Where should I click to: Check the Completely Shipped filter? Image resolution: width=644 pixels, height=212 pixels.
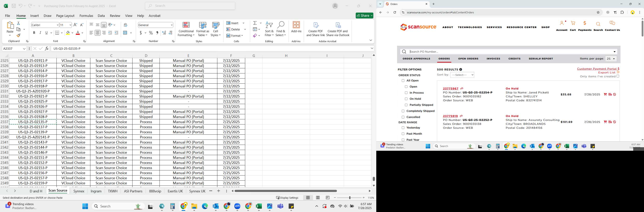[403, 111]
